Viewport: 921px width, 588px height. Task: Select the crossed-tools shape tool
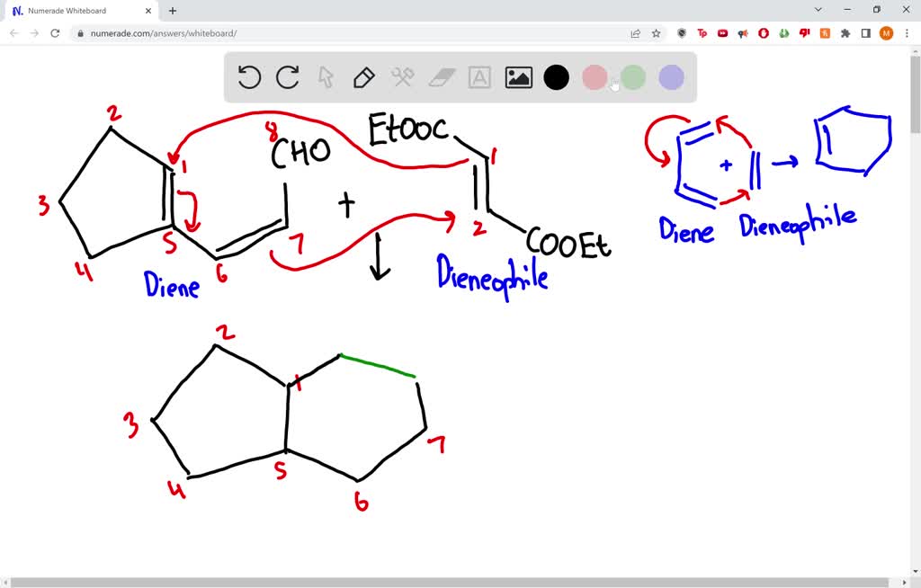click(x=402, y=77)
